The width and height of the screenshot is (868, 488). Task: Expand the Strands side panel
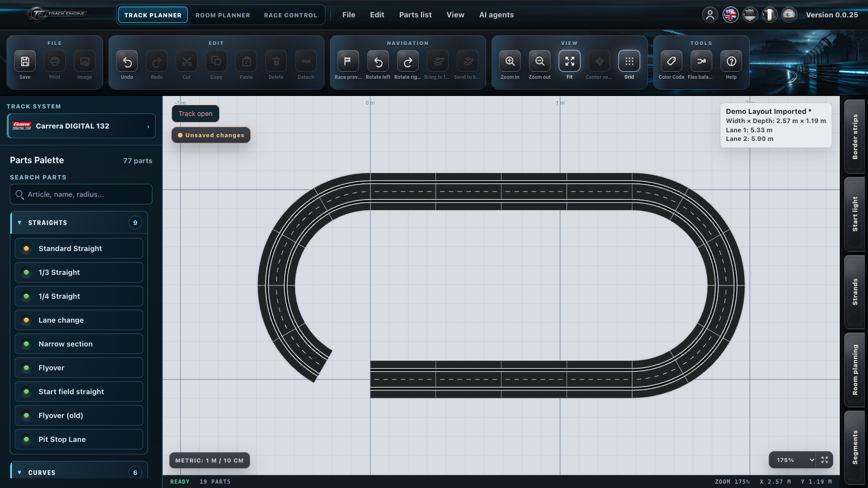[x=855, y=292]
